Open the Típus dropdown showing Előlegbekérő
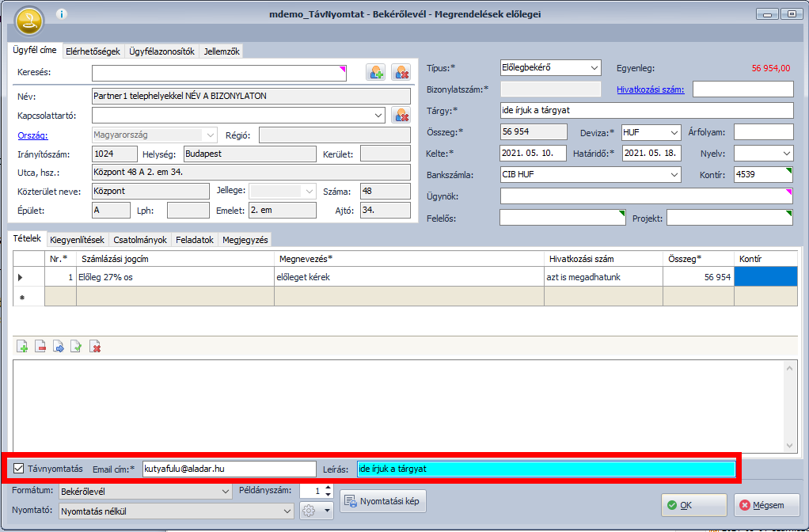809x532 pixels. pos(594,67)
